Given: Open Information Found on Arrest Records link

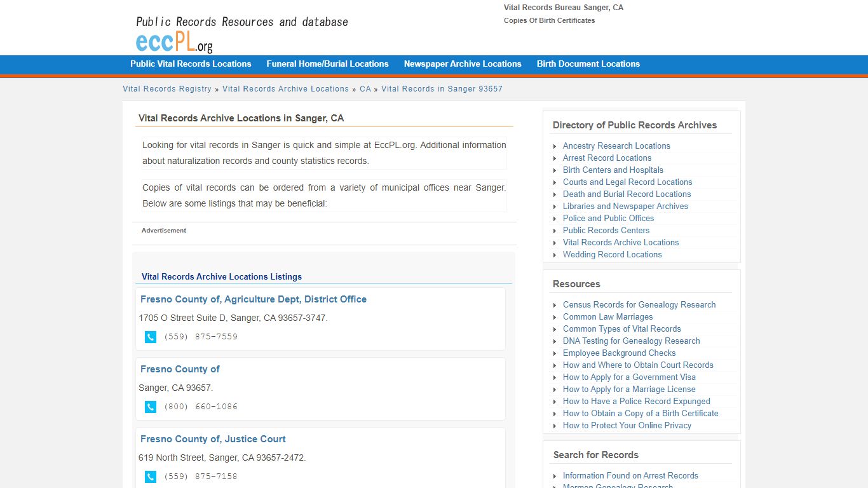Looking at the screenshot, I should pyautogui.click(x=630, y=475).
